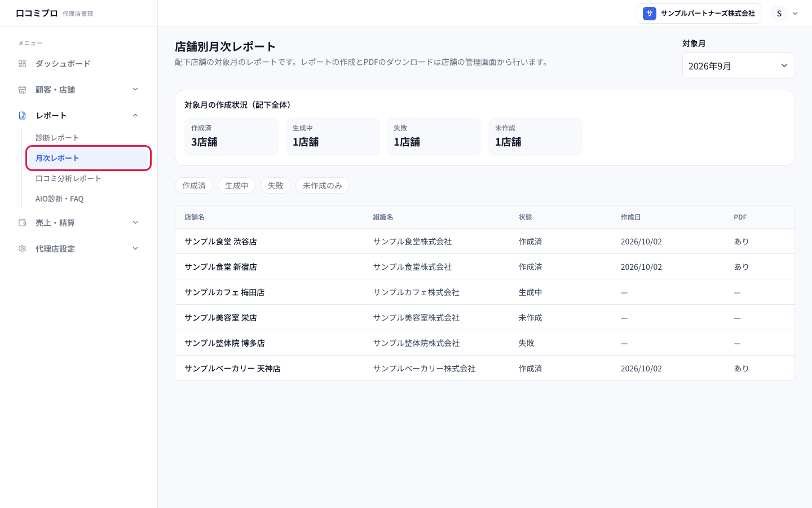
Task: Click サンプルベーカリー 天神店 store name
Action: click(232, 369)
